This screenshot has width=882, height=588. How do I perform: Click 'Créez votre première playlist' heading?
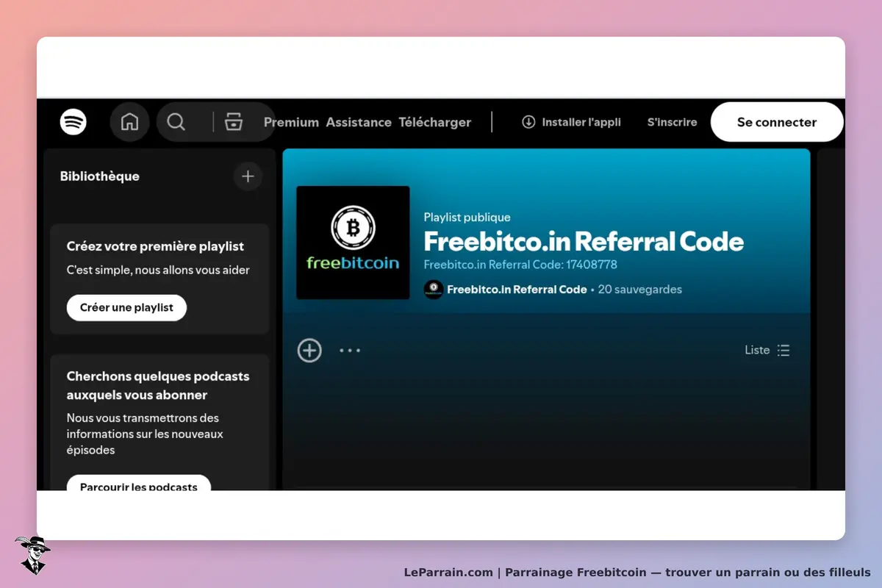point(155,247)
